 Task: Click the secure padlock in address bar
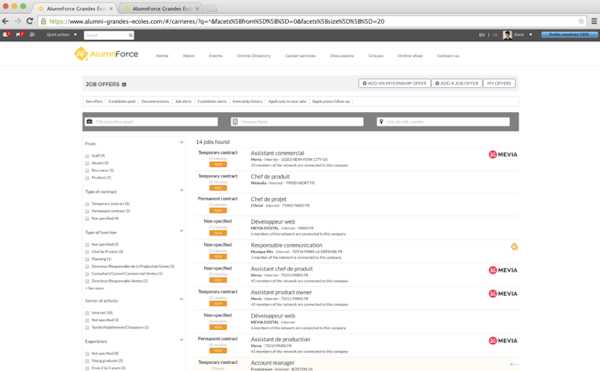click(44, 21)
